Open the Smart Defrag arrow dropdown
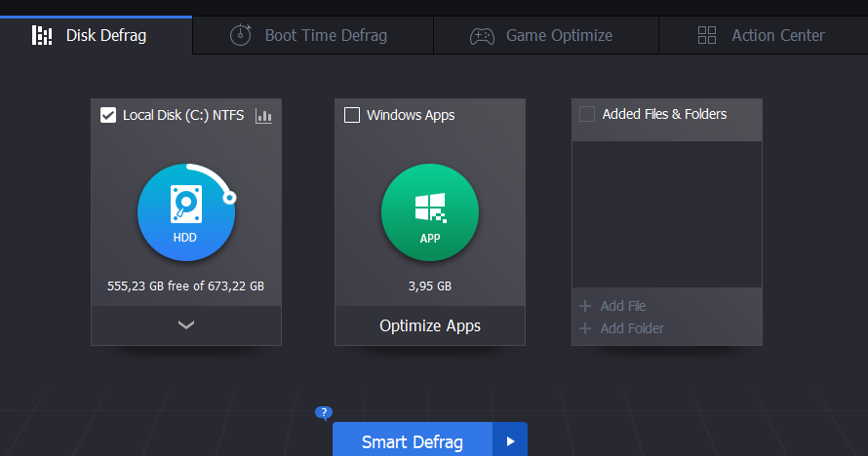 (510, 441)
